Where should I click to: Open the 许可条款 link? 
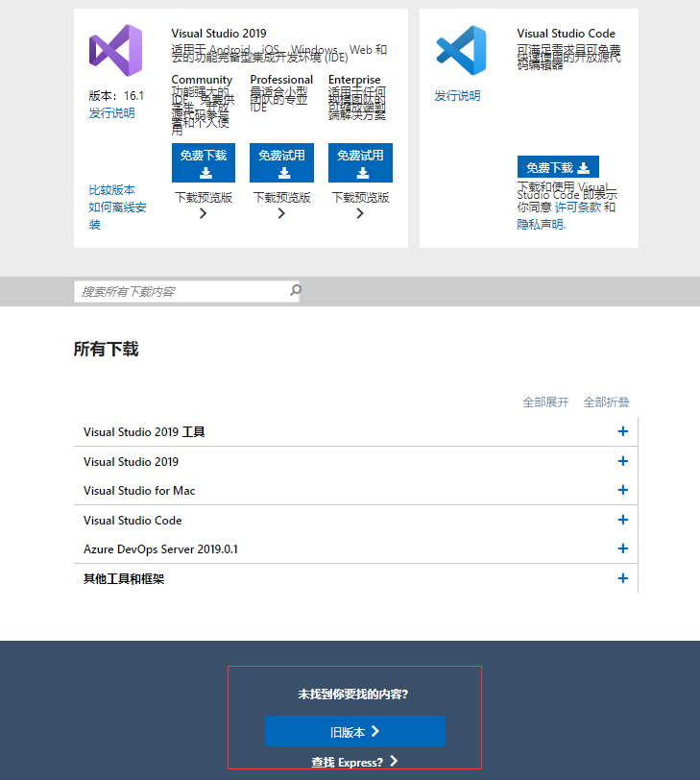coord(578,207)
